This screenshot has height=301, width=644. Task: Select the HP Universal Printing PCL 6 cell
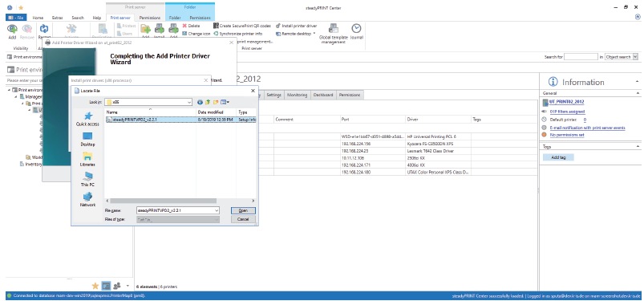(438, 136)
